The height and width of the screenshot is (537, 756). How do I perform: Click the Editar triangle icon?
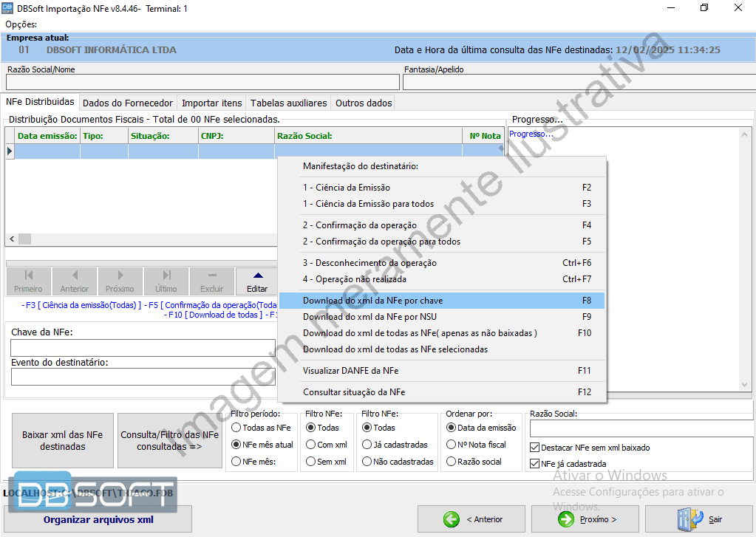tap(257, 277)
